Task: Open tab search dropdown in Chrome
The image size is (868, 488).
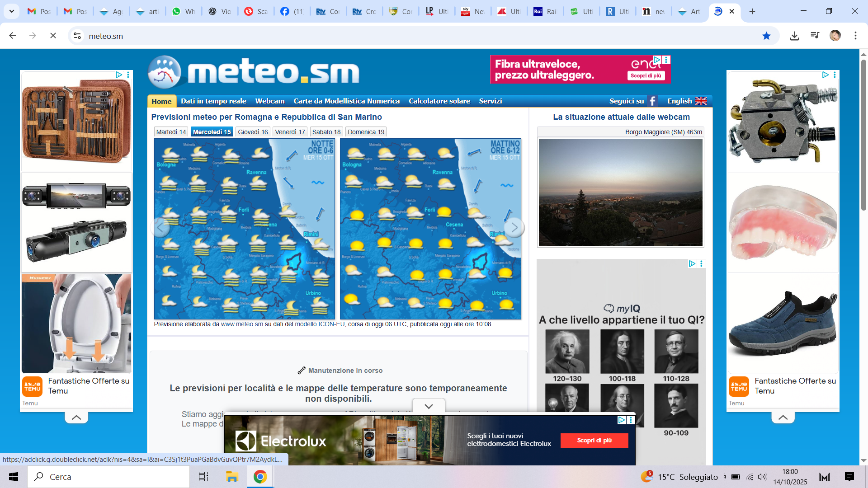Action: point(12,11)
